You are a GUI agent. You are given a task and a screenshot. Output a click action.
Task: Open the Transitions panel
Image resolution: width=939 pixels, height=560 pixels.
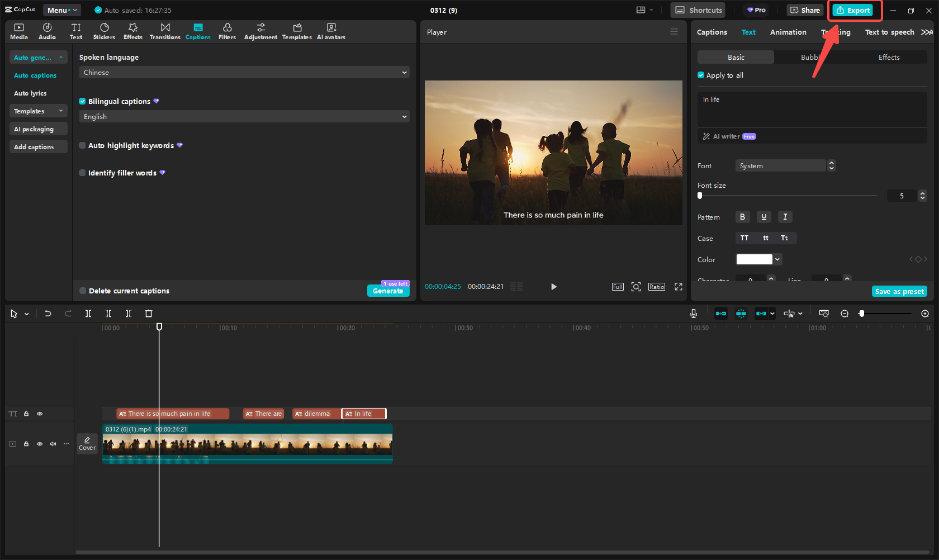point(165,31)
